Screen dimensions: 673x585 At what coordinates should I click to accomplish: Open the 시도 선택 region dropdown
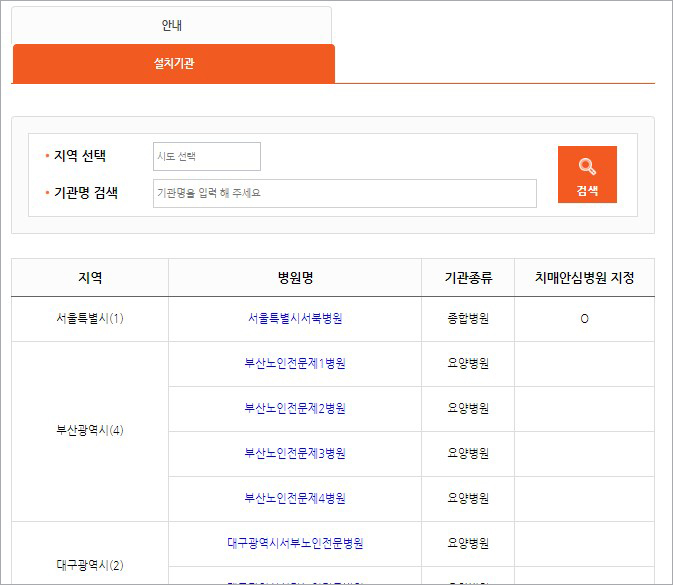click(207, 156)
